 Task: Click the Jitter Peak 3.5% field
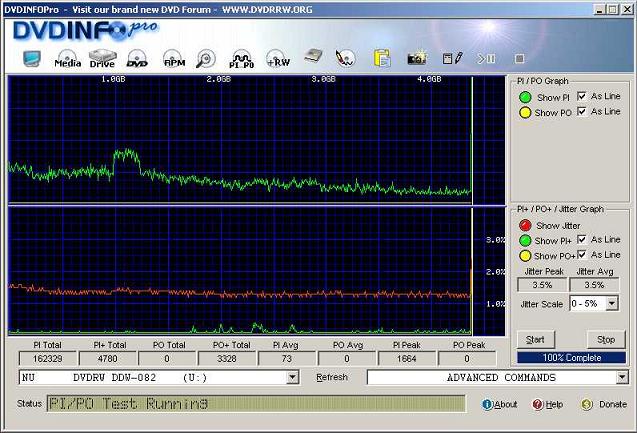tap(542, 285)
